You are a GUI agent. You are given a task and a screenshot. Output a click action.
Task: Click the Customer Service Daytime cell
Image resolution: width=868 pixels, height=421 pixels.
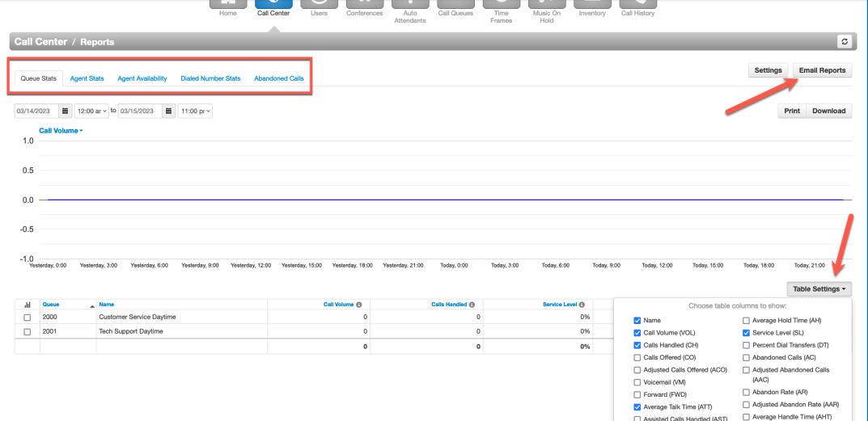(x=181, y=318)
